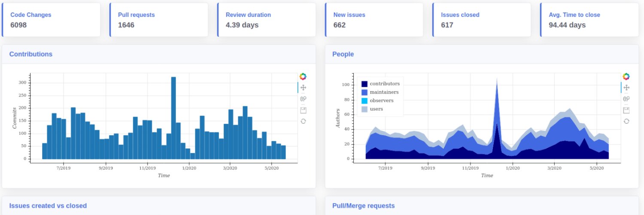644x215 pixels.
Task: Click the 9/2019 tick in Contributions chart
Action: [106, 168]
